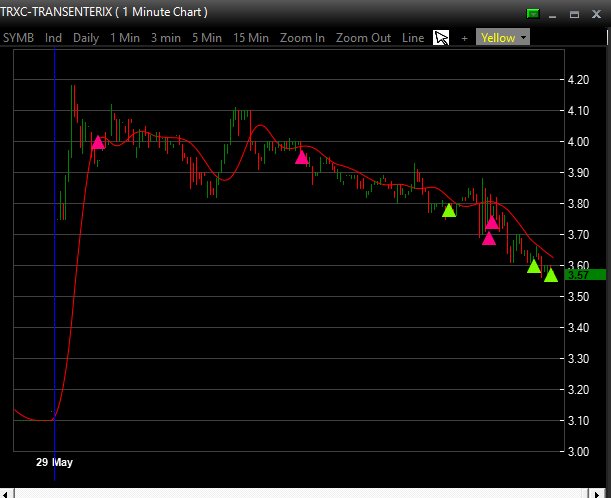Open the Yellow color dropdown
The image size is (611, 498).
pos(503,37)
